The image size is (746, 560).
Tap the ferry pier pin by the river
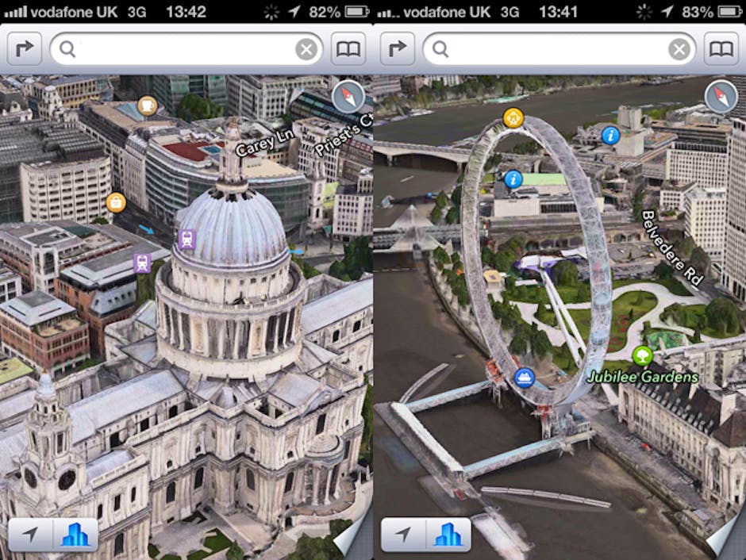(x=523, y=377)
